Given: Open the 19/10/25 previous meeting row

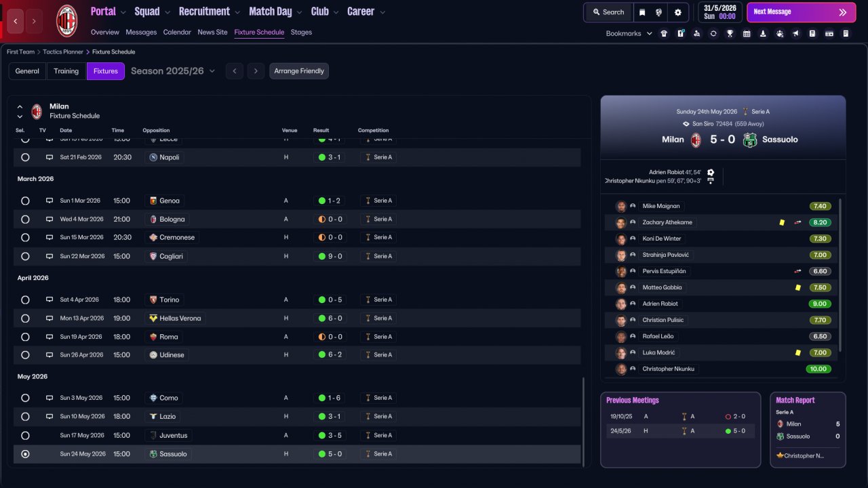Looking at the screenshot, I should coord(680,417).
